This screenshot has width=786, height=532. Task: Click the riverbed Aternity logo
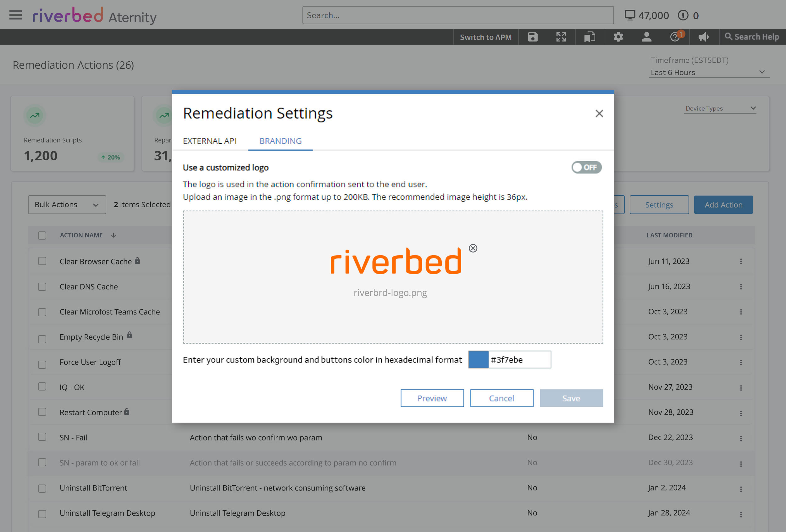[x=94, y=15]
